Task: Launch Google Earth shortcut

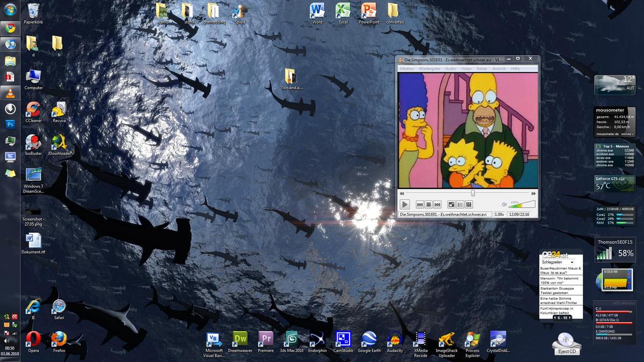Action: point(369,341)
